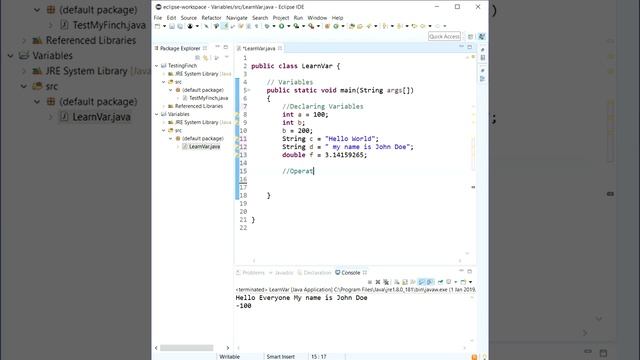Click the New file toolbar icon
This screenshot has height=360, width=640.
point(157,26)
